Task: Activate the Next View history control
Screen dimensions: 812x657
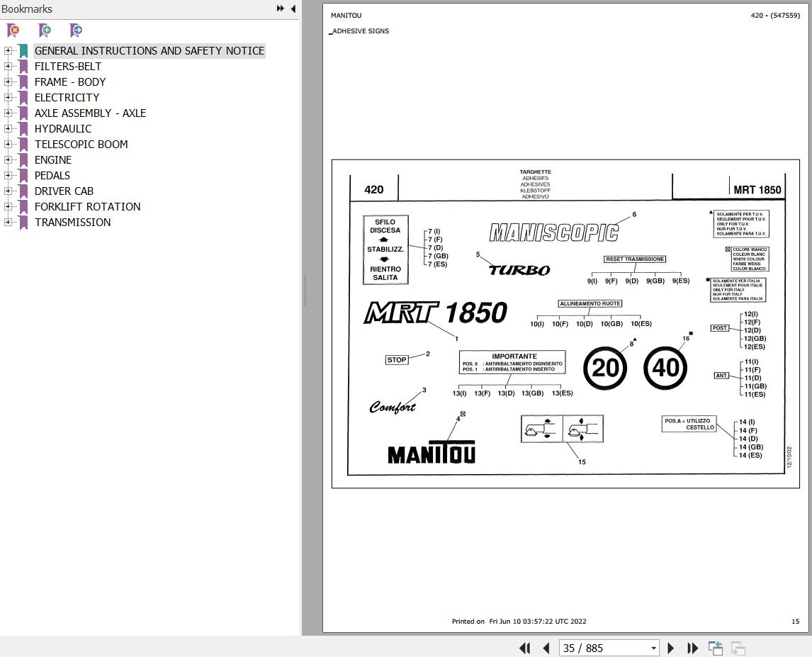Action: 737,648
